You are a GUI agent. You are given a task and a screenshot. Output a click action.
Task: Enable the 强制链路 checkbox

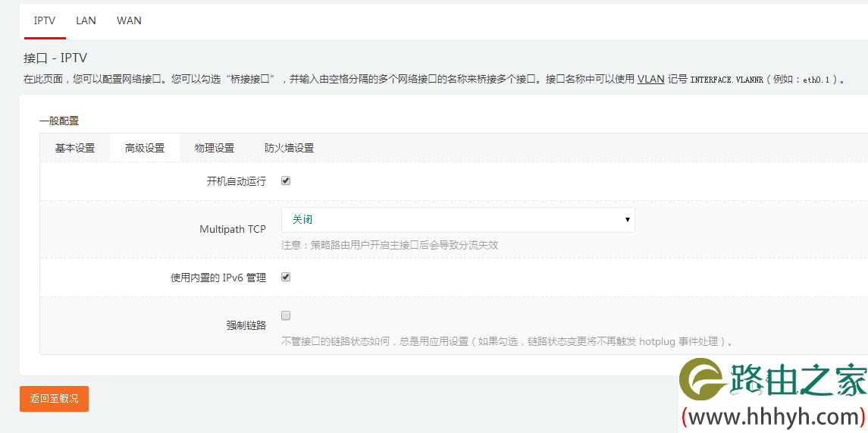287,315
